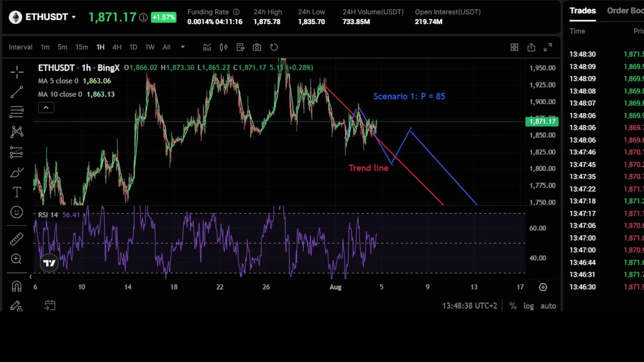Click the 1,900.00 price axis level
Screen dimensions: 644x362
click(542, 102)
